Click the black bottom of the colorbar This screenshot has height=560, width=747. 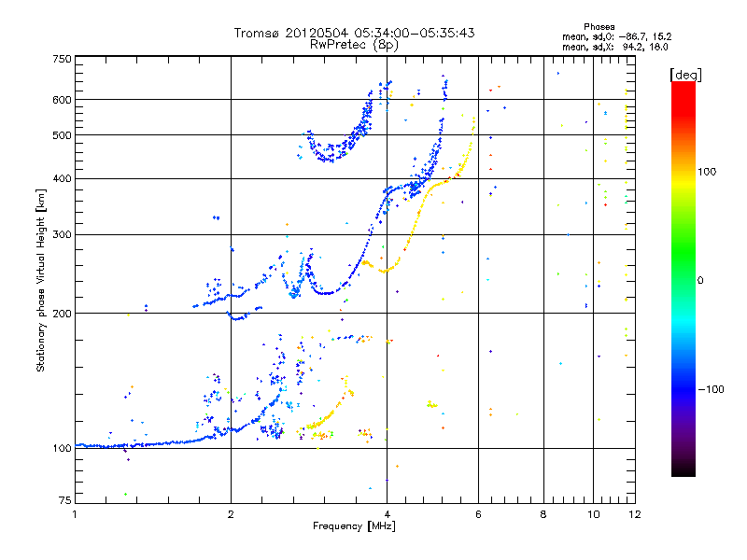684,469
